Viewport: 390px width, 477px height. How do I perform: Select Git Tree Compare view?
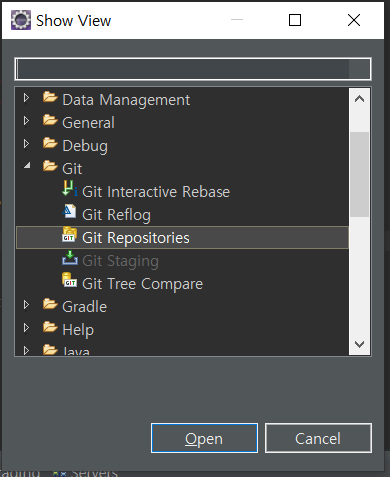tap(142, 284)
